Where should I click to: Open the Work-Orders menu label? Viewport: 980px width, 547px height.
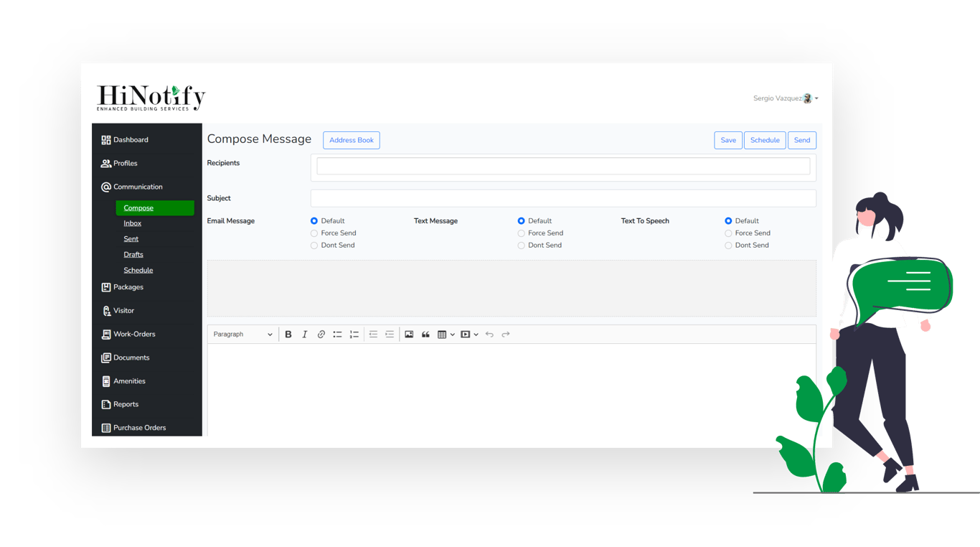pos(135,335)
